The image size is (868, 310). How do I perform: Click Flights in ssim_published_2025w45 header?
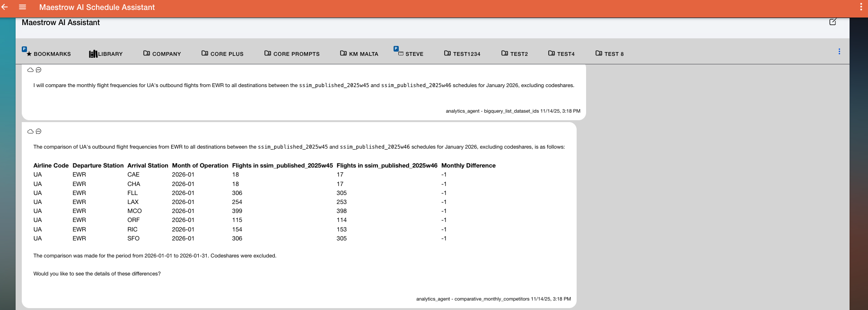tap(282, 165)
